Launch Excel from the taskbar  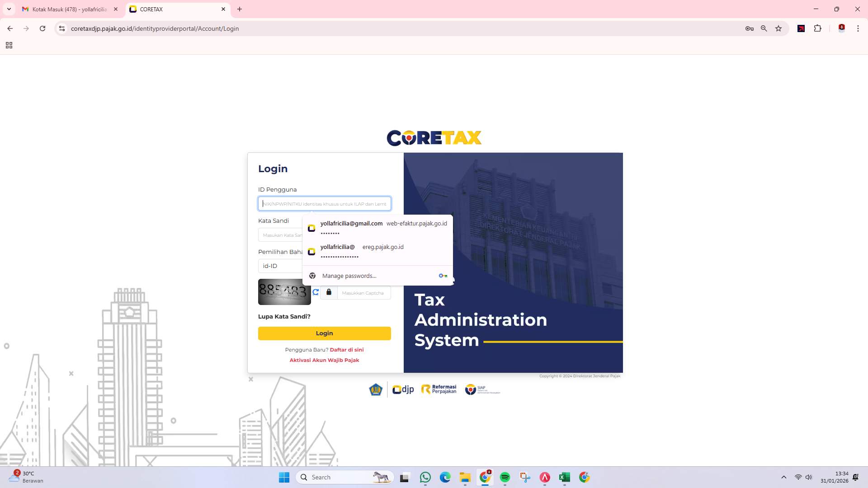click(564, 477)
